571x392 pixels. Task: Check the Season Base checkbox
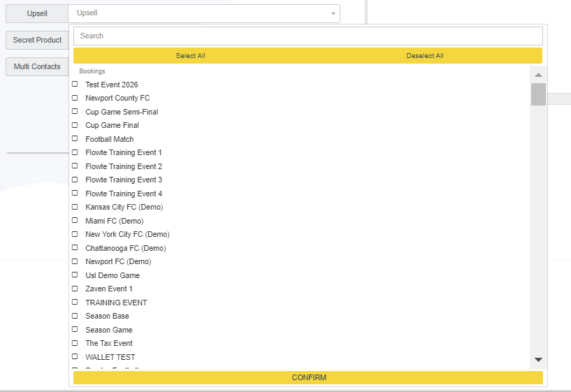click(x=75, y=316)
